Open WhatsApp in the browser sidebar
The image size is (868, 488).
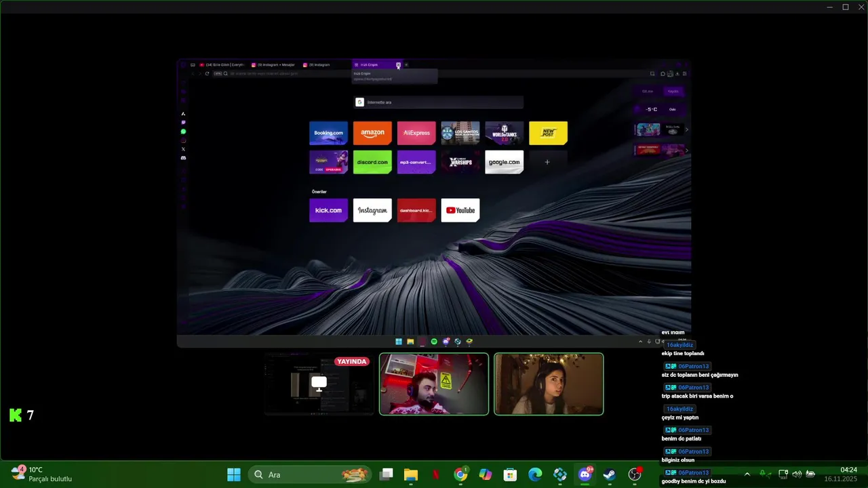pyautogui.click(x=183, y=131)
